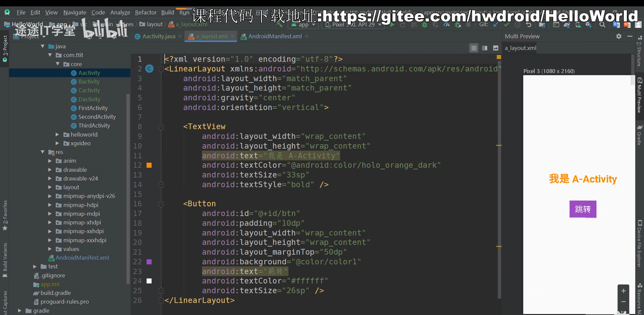Expand the helloworld package
644x315 pixels.
pos(58,134)
